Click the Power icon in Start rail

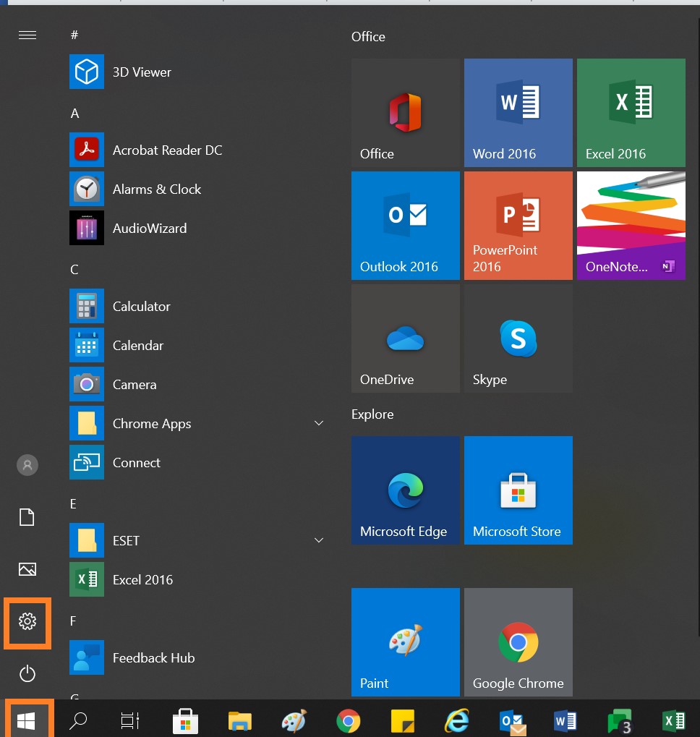coord(27,673)
